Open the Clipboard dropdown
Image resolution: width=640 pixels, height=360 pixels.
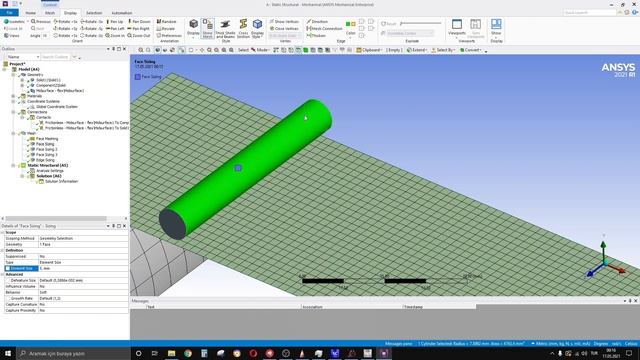369,50
